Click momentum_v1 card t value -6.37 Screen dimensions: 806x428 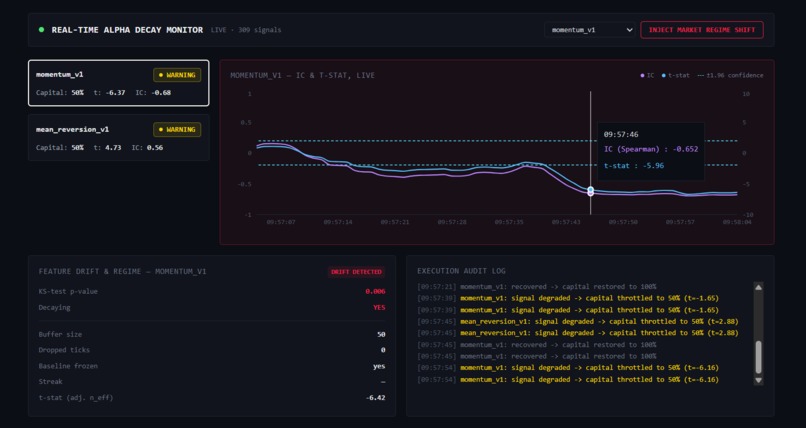coord(114,93)
